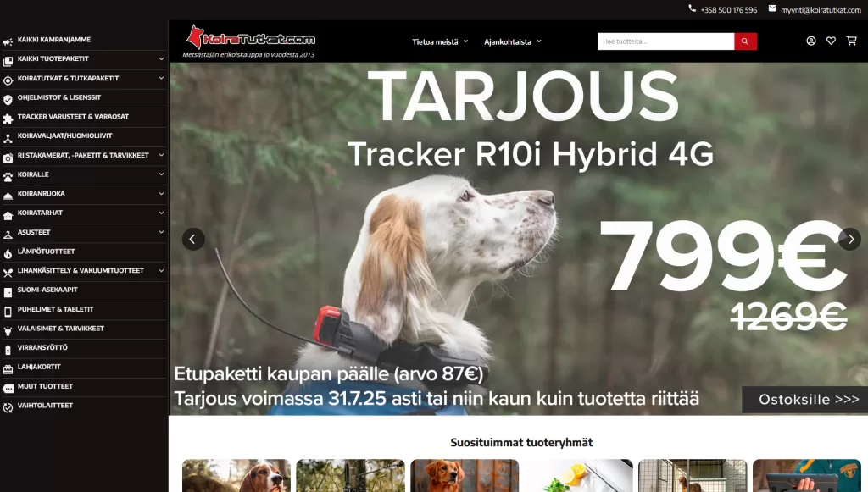Click the flame icon beside Lämpötuotteet
Viewport: 868px width, 492px height.
pyautogui.click(x=8, y=254)
